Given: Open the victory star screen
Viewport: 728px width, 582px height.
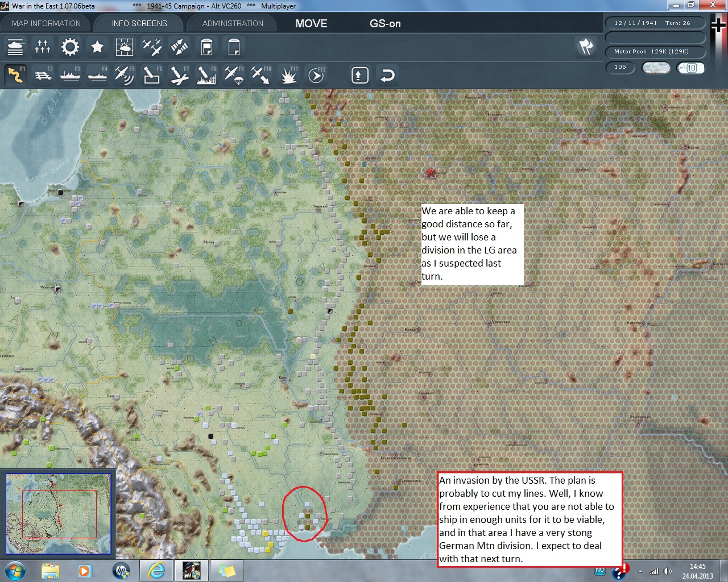Looking at the screenshot, I should tap(97, 47).
